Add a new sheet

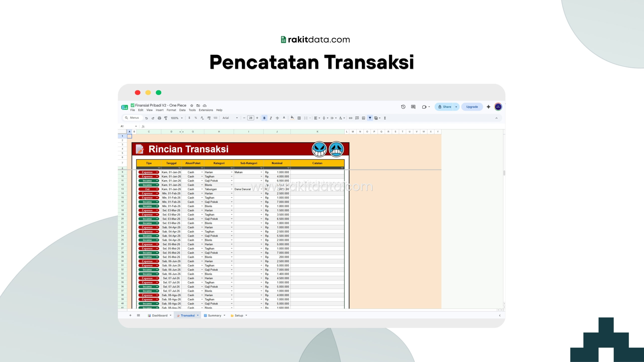(x=130, y=315)
